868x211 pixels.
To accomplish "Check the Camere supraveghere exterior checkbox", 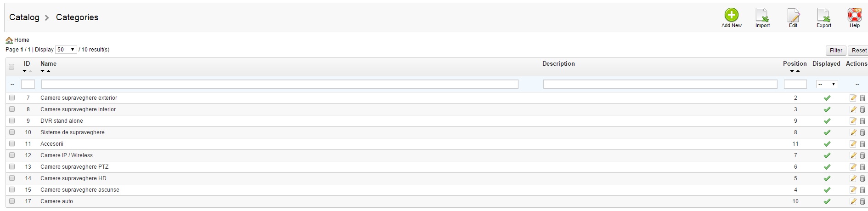I will click(x=12, y=97).
